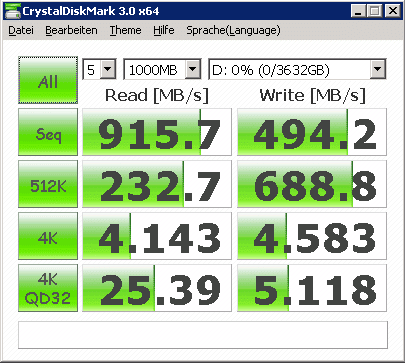
Task: Start the Seq sequential test
Action: [48, 132]
